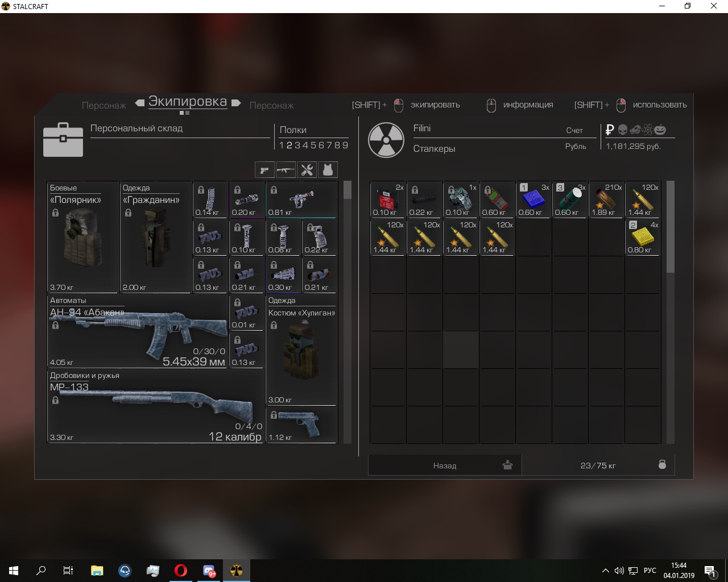The height and width of the screenshot is (582, 728).
Task: Select the yellow item in hotkey slot 2
Action: (643, 237)
